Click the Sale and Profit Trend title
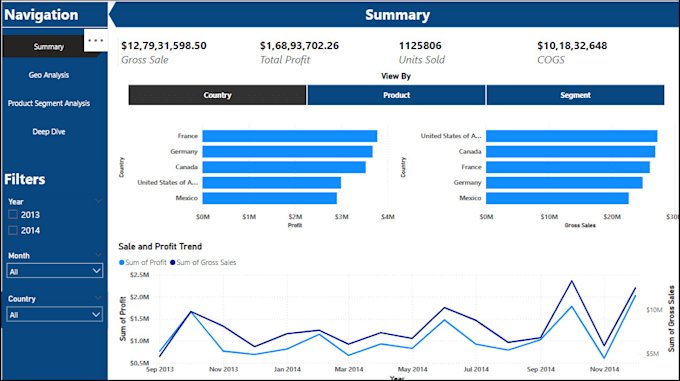The image size is (680, 381). (x=160, y=246)
